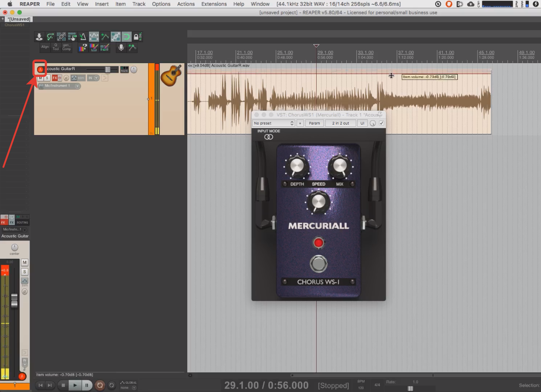Click the acoustic guitar track icon thumbnail
Image resolution: width=541 pixels, height=392 pixels.
[171, 75]
